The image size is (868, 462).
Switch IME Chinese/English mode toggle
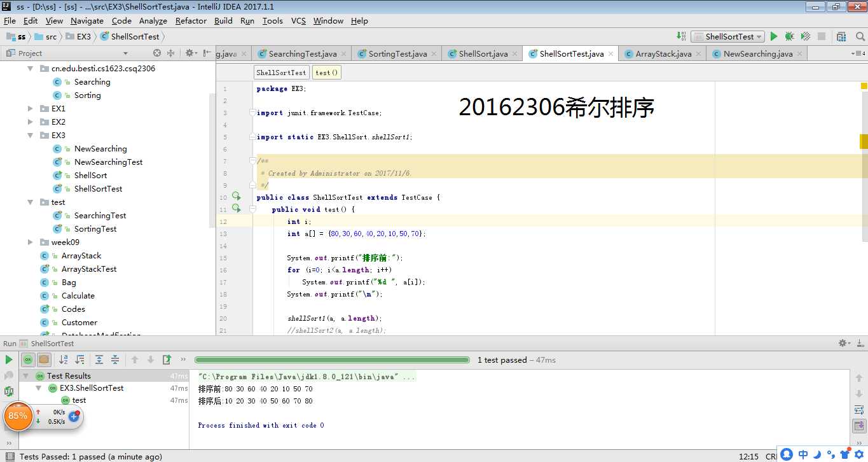803,454
